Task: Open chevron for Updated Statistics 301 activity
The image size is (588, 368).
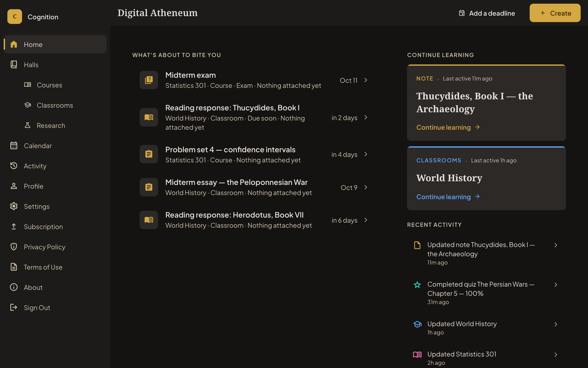Action: pyautogui.click(x=555, y=355)
